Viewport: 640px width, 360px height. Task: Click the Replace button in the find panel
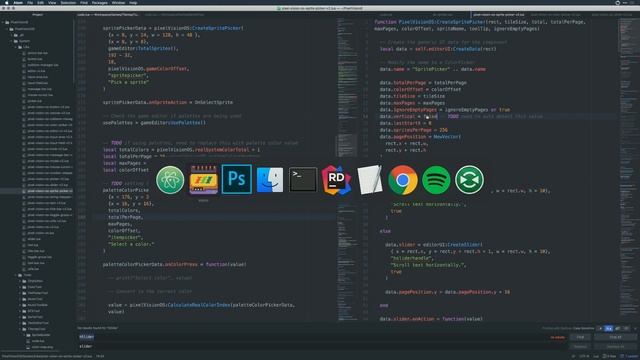(580, 347)
